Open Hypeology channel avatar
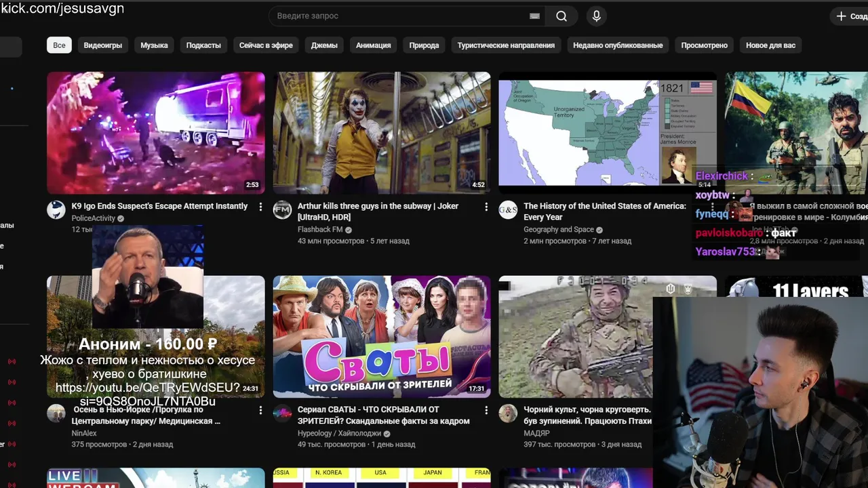 282,413
